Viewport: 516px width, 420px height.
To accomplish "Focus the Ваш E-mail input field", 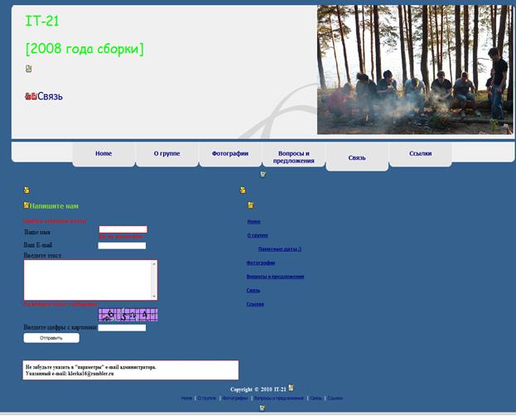I will coord(122,245).
